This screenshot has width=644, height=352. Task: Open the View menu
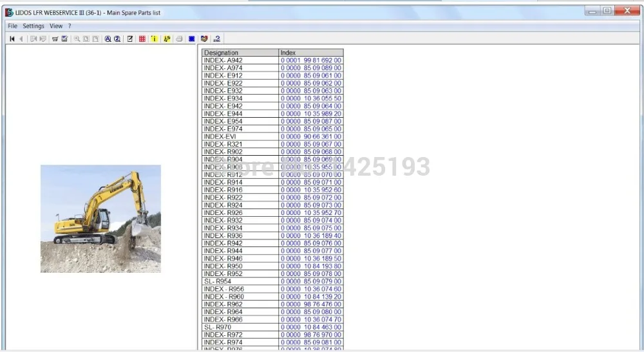[56, 26]
